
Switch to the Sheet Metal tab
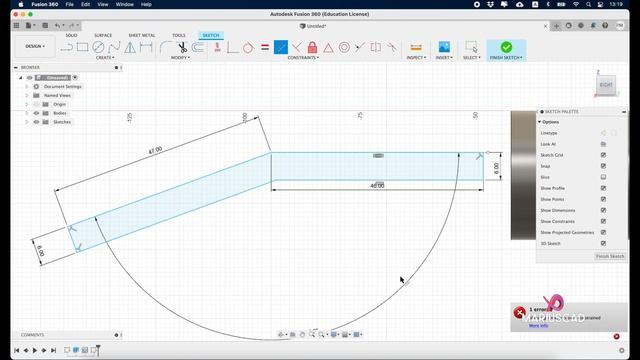142,36
